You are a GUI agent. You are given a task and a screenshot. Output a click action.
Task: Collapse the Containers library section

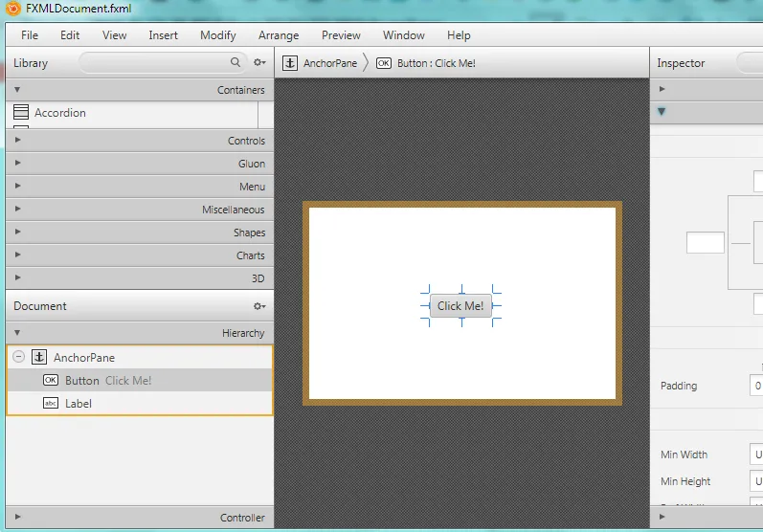17,90
